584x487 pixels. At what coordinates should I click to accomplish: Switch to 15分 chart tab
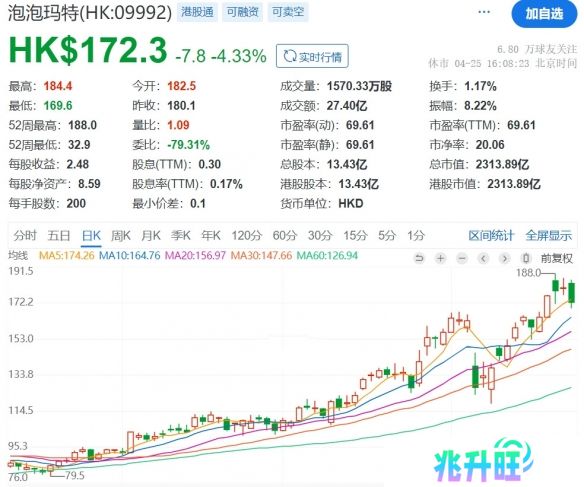[355, 235]
